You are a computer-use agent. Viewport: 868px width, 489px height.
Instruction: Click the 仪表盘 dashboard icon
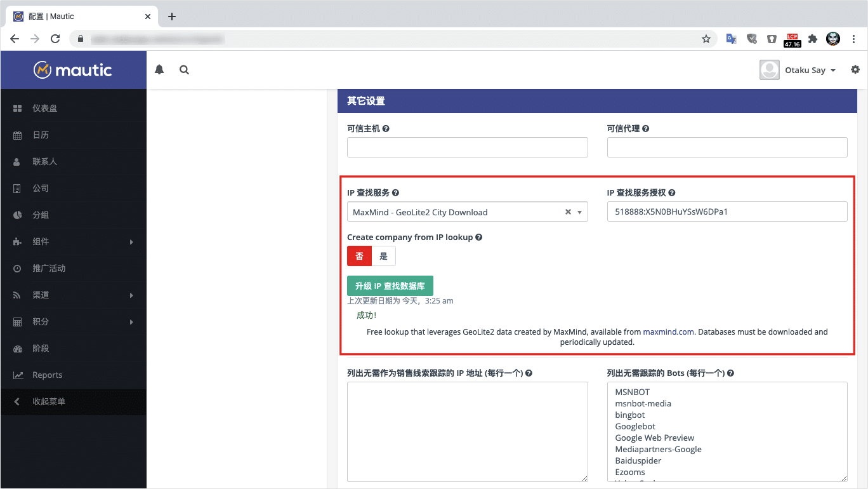tap(18, 109)
